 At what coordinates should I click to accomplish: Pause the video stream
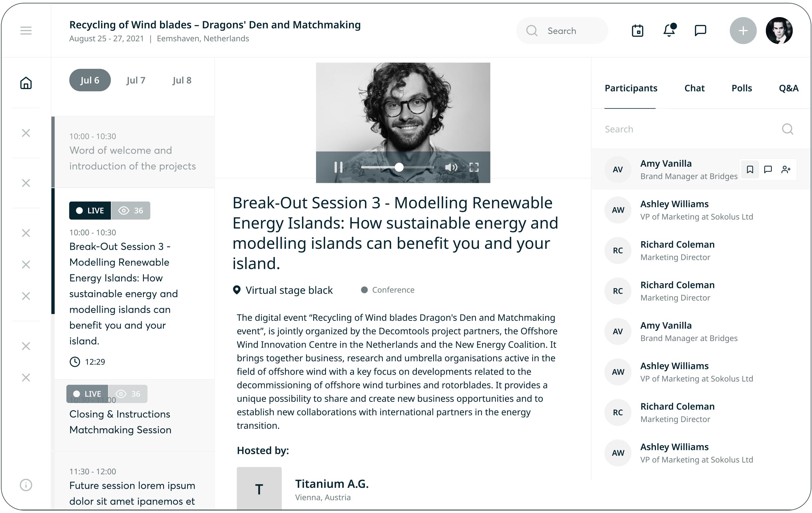[x=338, y=167]
